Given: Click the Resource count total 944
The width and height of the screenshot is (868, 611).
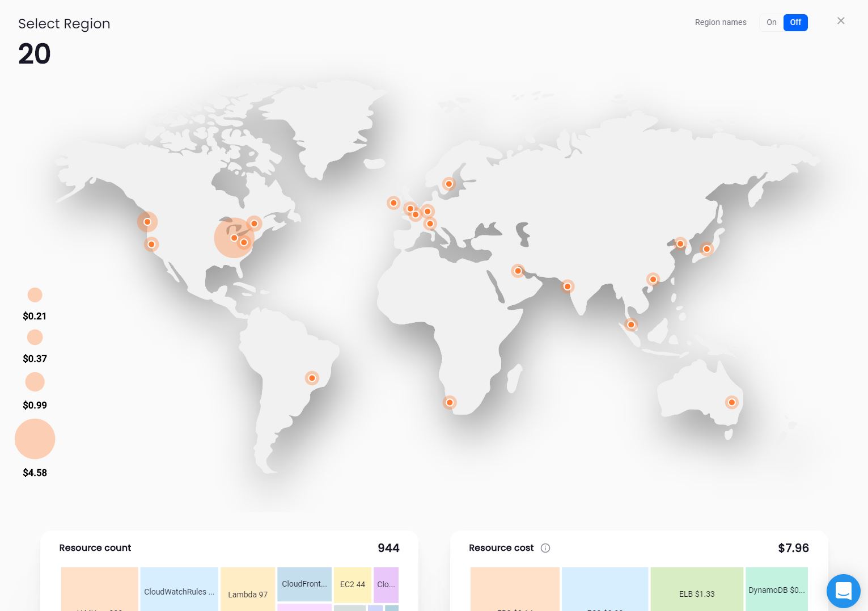Looking at the screenshot, I should (x=388, y=548).
